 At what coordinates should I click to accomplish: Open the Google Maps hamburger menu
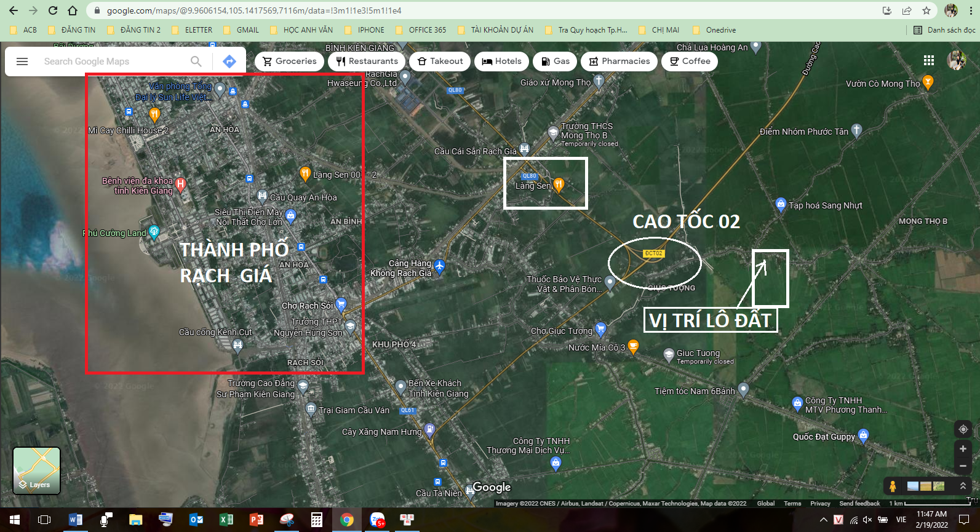click(x=22, y=62)
